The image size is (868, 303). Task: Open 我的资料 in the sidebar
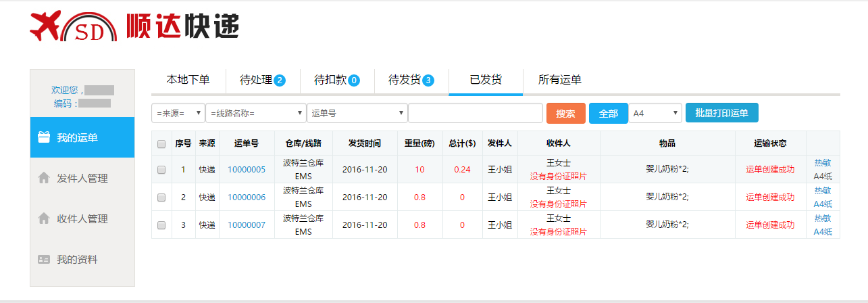pos(82,259)
